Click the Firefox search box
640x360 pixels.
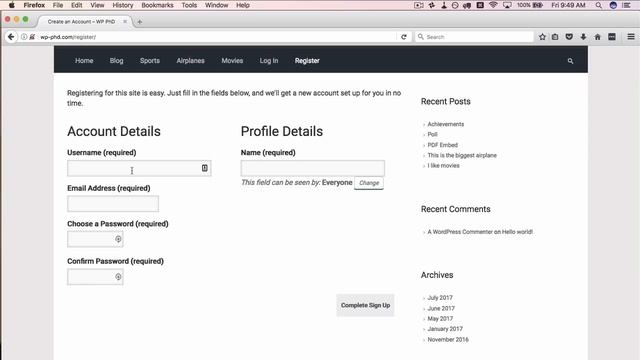click(474, 37)
